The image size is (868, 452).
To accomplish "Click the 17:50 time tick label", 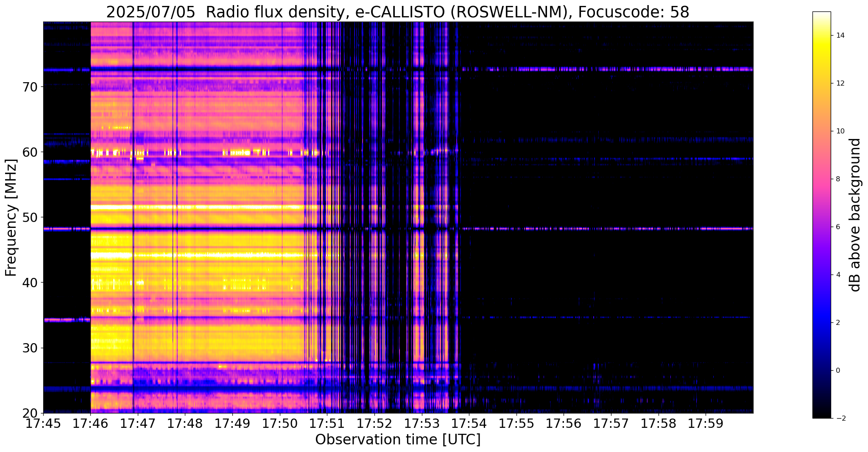I will click(x=280, y=423).
